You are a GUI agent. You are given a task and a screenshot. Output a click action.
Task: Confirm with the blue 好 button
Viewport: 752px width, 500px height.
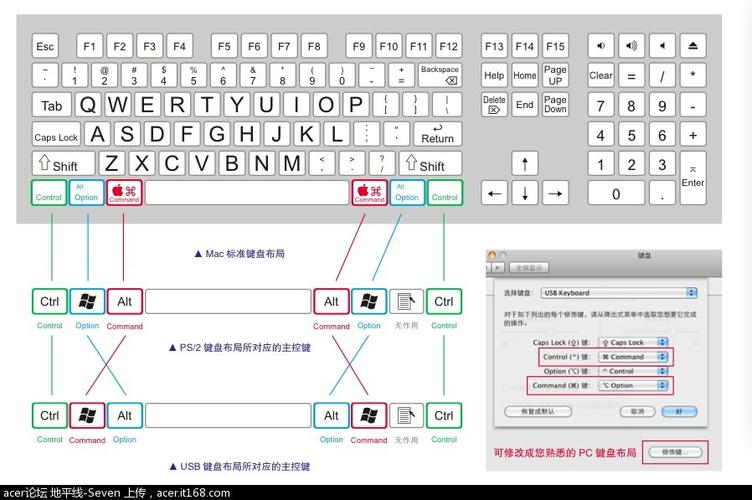point(680,411)
